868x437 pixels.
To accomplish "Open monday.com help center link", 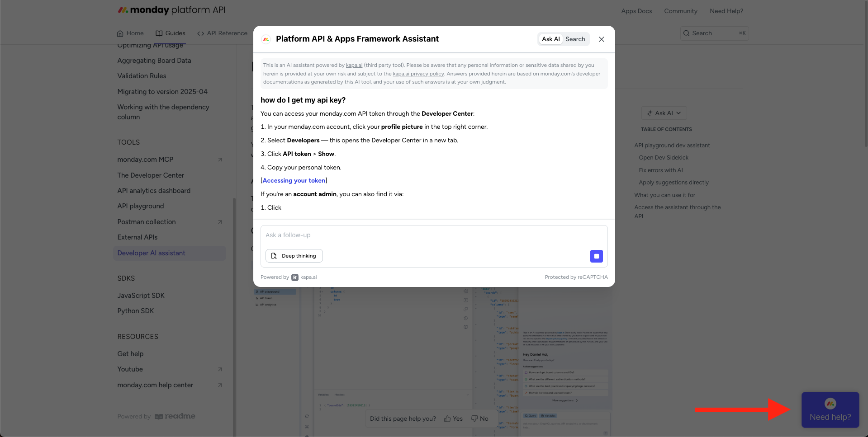I will click(x=155, y=385).
